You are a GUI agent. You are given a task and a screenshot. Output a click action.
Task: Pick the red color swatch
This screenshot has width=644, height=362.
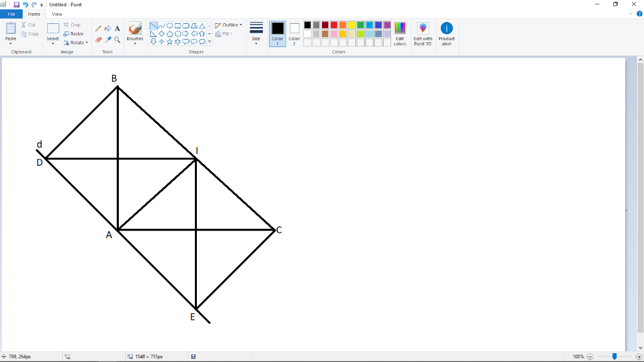coord(334,25)
